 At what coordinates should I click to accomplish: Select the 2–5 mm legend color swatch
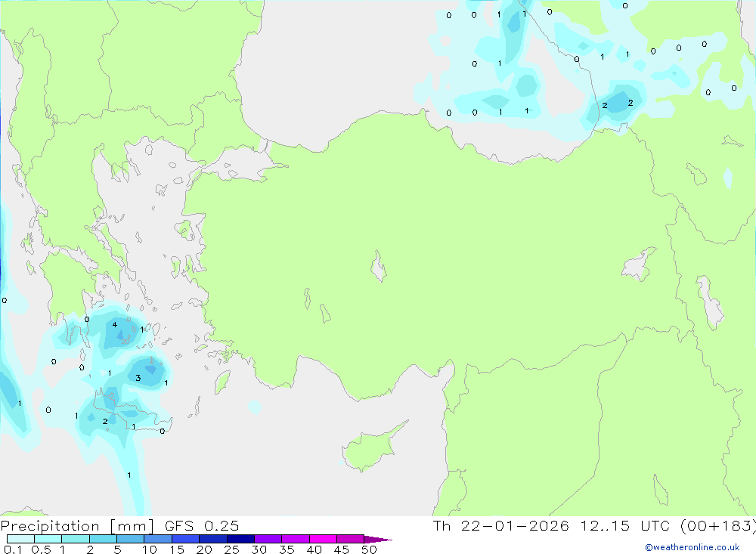coord(103,539)
